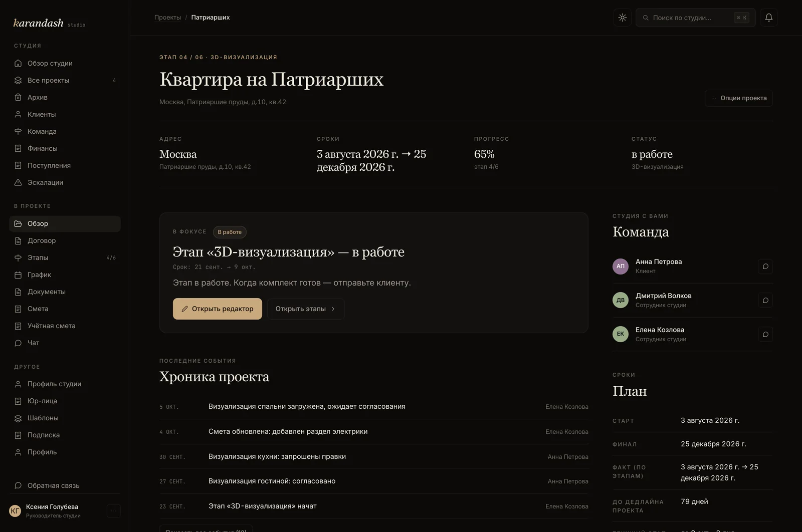This screenshot has height=532, width=802.
Task: Open «Финансы» in the sidebar
Action: [65, 148]
